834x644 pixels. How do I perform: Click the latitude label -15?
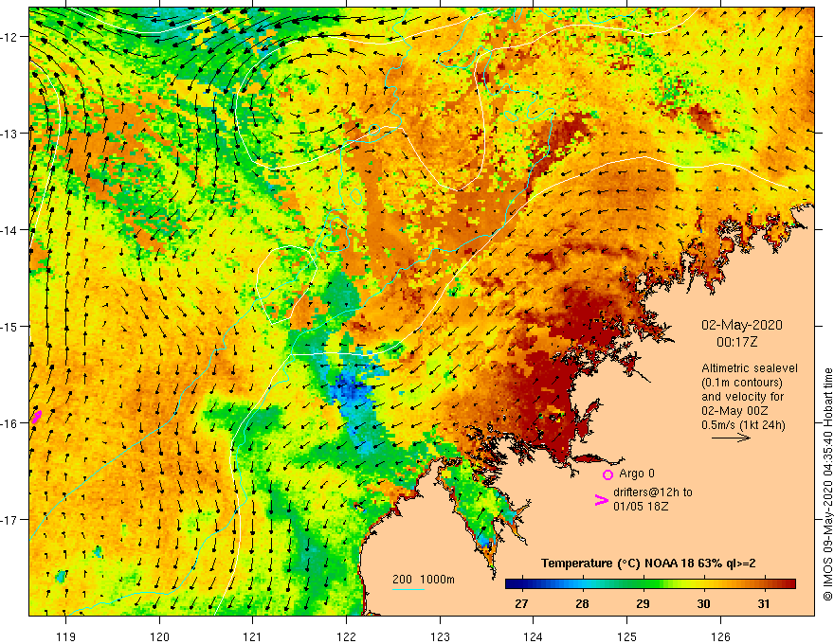[10, 326]
